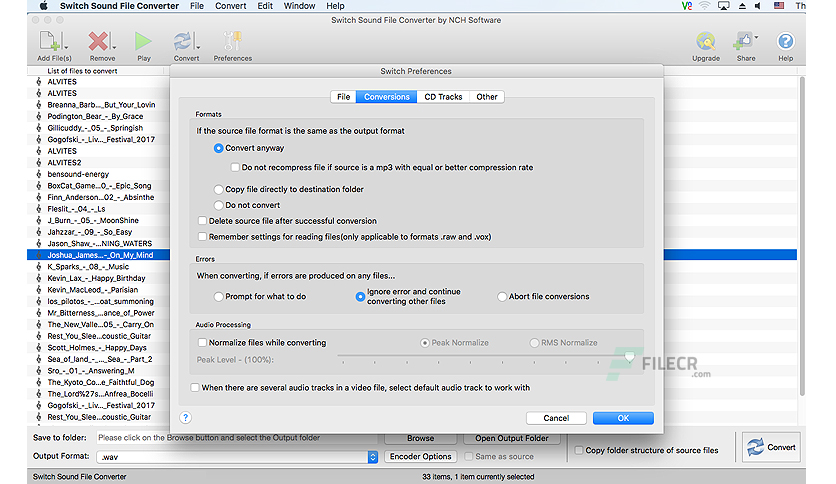The height and width of the screenshot is (484, 836).
Task: Enable Delete source file after successful conversion
Action: (x=202, y=221)
